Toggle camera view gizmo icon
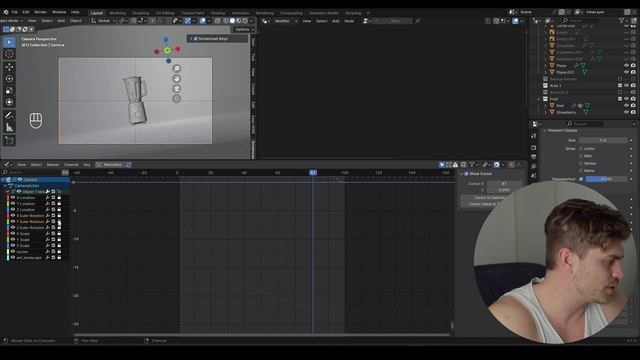The width and height of the screenshot is (640, 360). (177, 89)
